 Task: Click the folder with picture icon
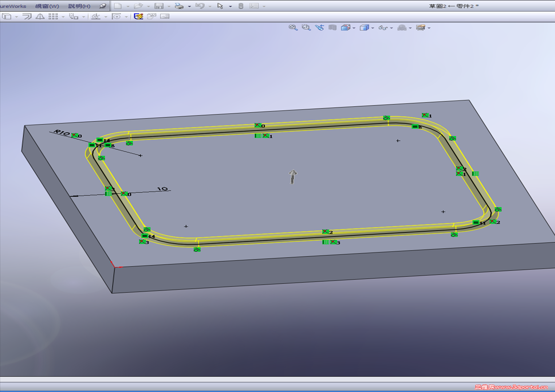point(151,16)
